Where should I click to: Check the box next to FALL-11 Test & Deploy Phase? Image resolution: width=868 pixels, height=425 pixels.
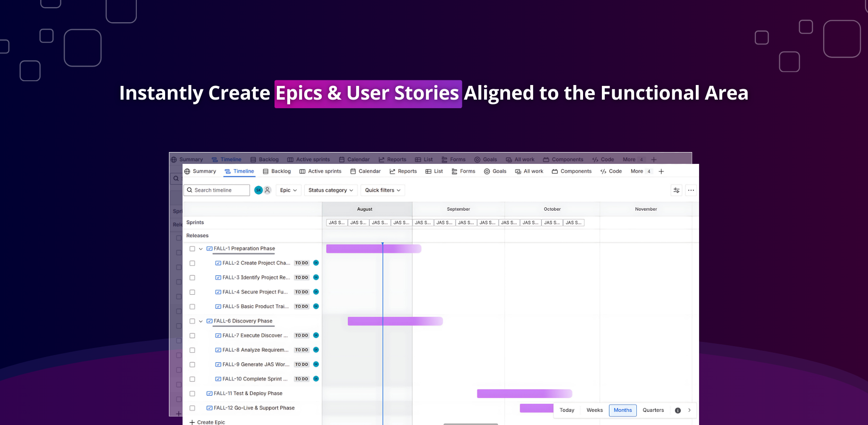(192, 393)
